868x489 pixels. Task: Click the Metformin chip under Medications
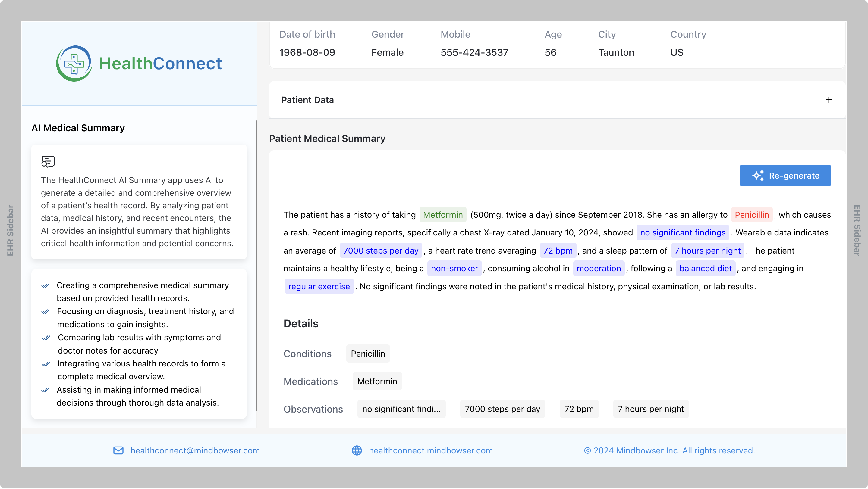tap(377, 381)
